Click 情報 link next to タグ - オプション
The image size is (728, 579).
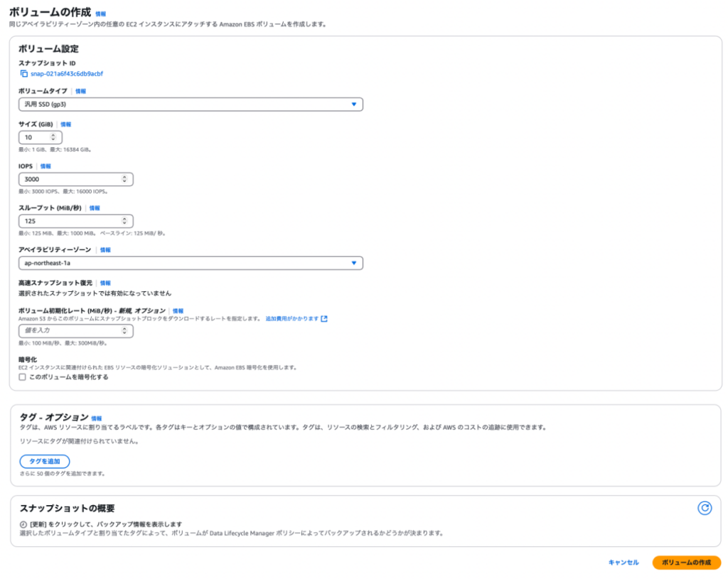(97, 418)
